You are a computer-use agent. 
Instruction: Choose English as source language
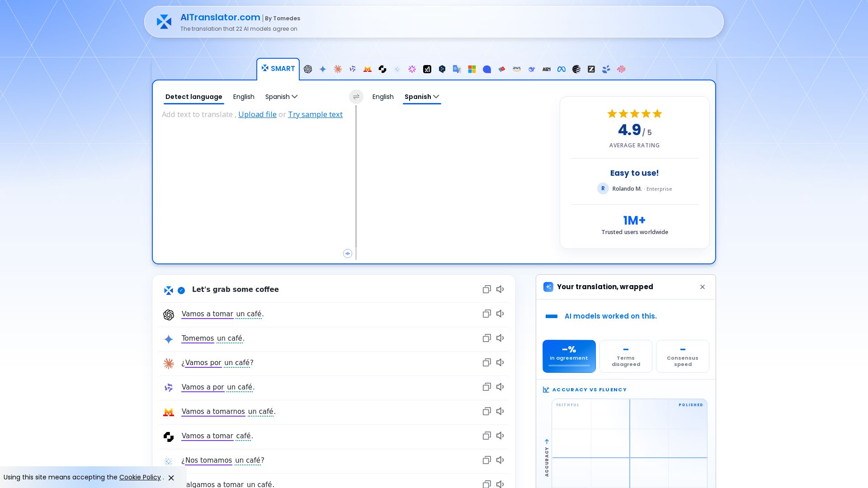pyautogui.click(x=244, y=97)
